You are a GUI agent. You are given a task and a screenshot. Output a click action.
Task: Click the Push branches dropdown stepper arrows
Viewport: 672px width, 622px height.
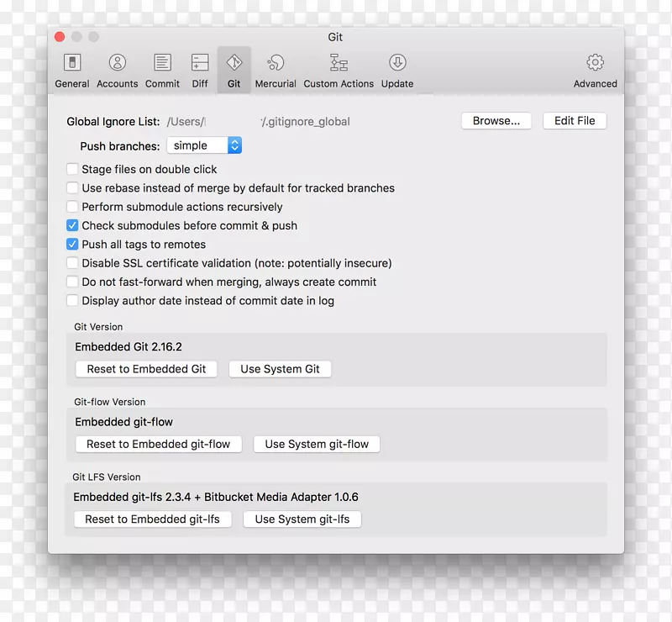(234, 145)
